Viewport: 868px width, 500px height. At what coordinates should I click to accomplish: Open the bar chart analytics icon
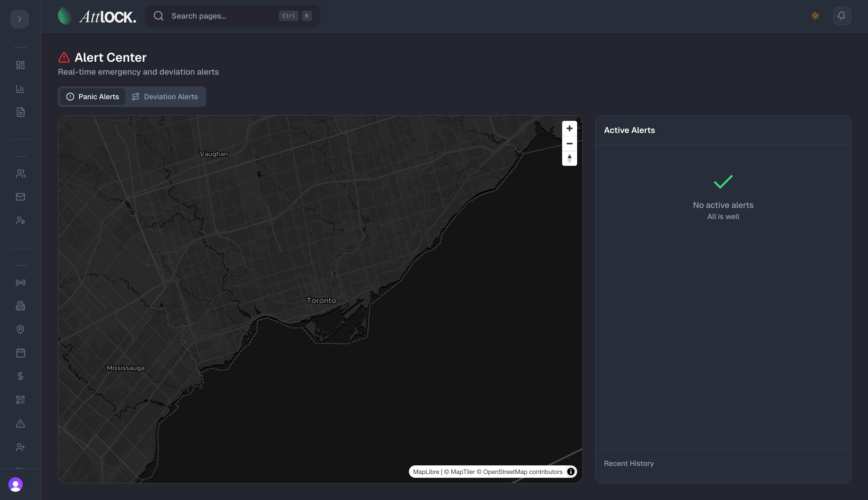tap(20, 89)
